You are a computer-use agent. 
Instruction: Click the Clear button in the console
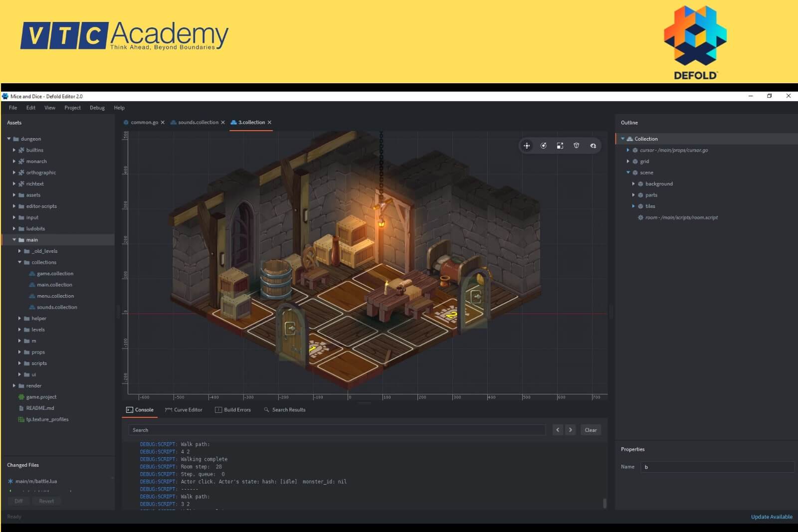pos(591,429)
